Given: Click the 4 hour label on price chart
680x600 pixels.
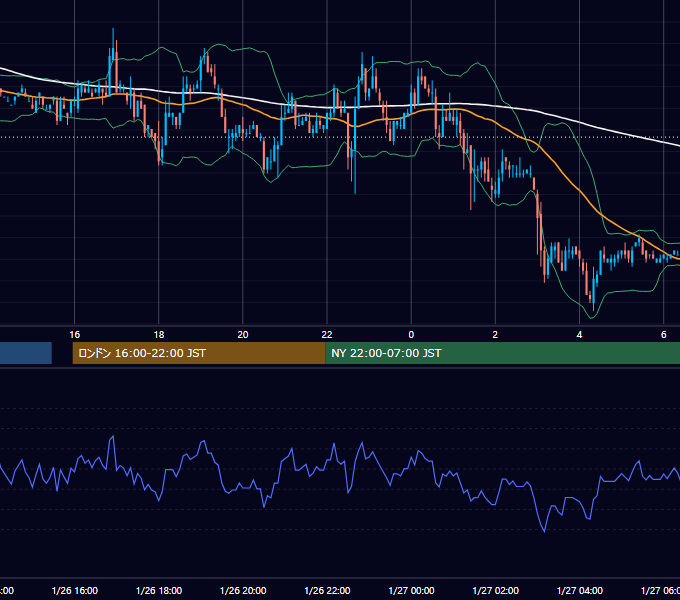Looking at the screenshot, I should 579,335.
